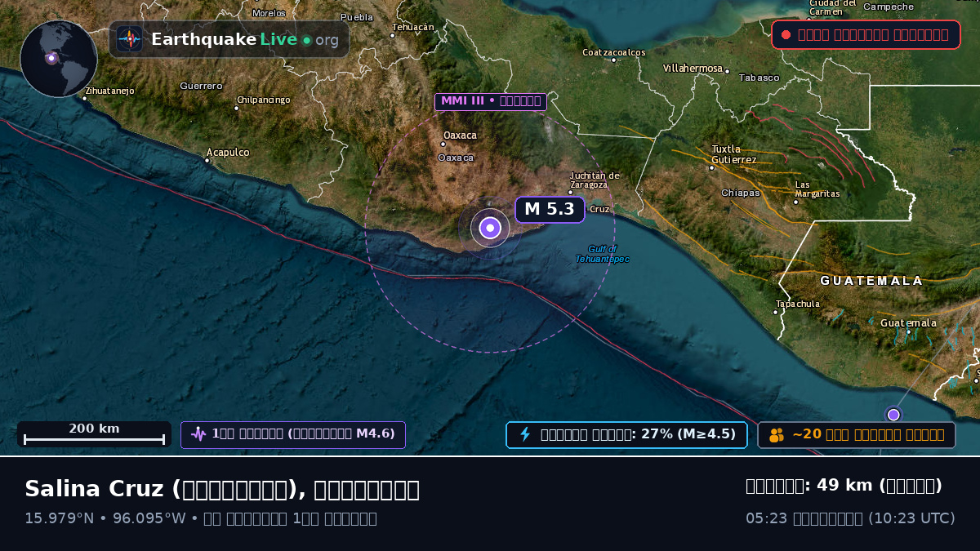Image resolution: width=980 pixels, height=551 pixels.
Task: Click the 200 km scale bar
Action: [94, 434]
